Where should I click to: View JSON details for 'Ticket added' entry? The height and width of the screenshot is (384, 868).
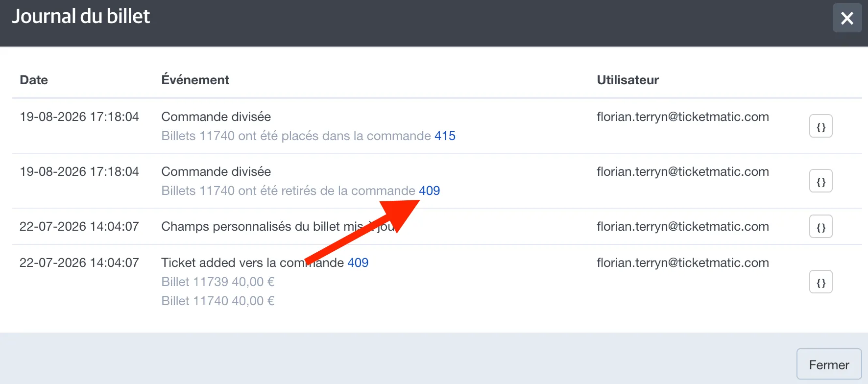click(821, 282)
